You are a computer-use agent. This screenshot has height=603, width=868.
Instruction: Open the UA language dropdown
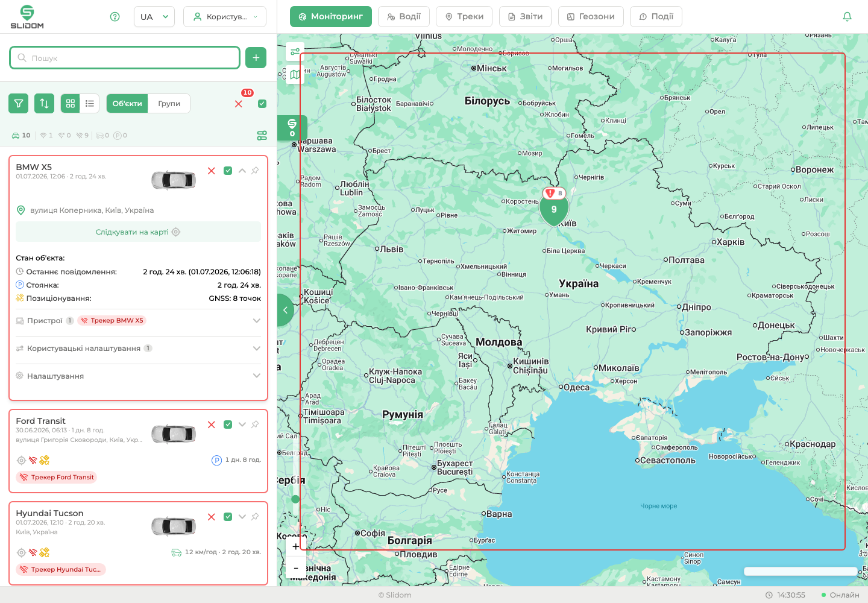pyautogui.click(x=154, y=17)
